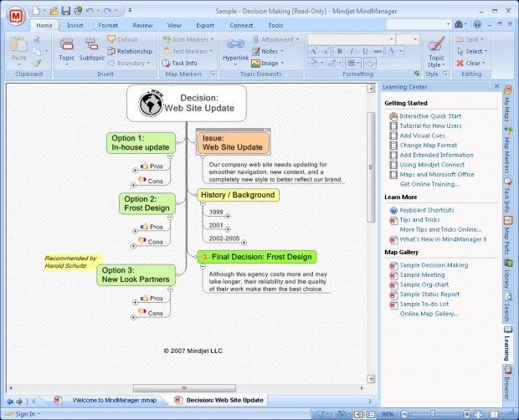Fit map to window icon
519x420 pixels.
pos(478,414)
